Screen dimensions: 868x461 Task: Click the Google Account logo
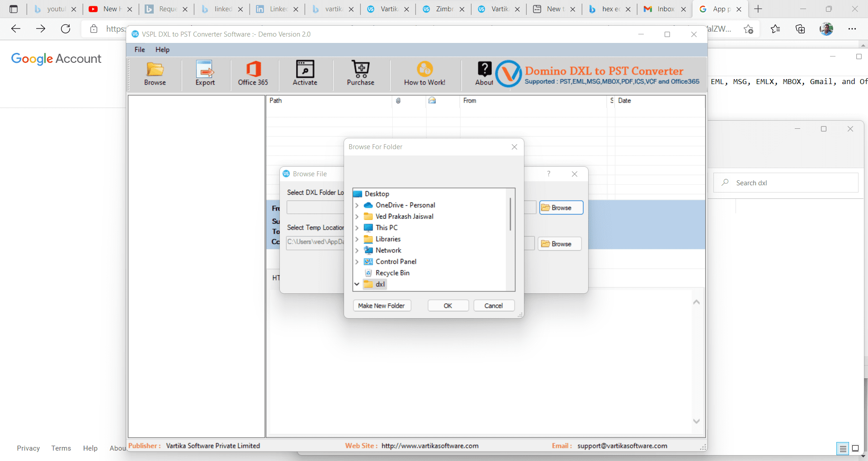tap(56, 59)
